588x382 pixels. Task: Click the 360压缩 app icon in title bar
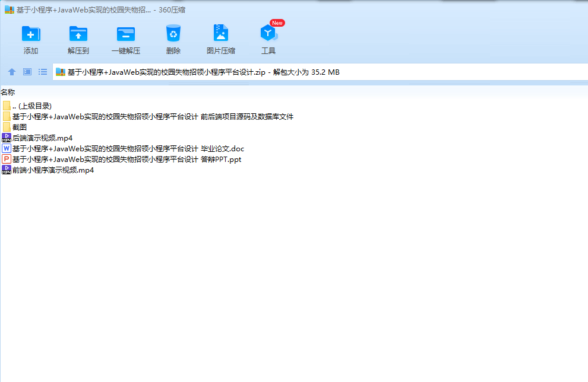point(9,9)
